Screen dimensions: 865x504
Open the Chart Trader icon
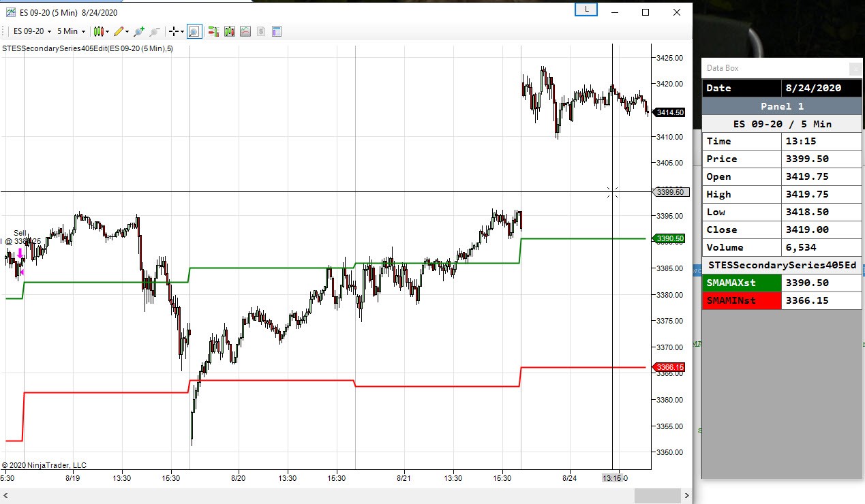(x=213, y=31)
